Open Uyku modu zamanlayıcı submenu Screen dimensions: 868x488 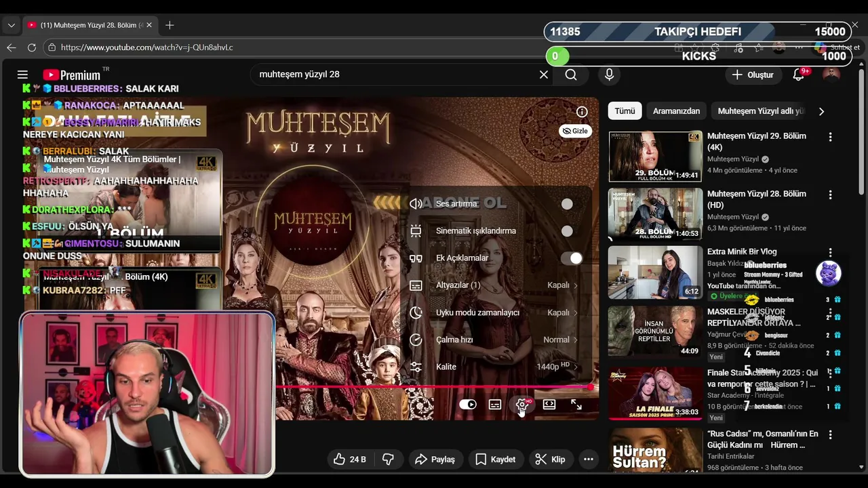pyautogui.click(x=495, y=312)
